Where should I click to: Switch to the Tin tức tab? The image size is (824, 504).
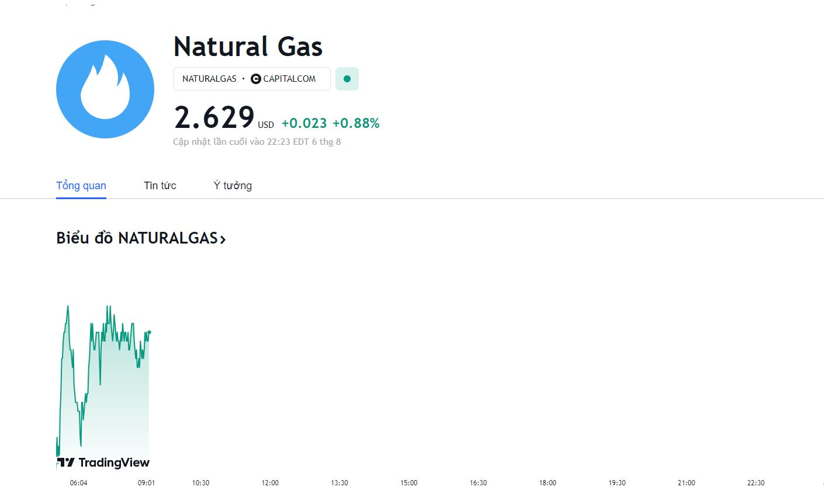tap(160, 186)
